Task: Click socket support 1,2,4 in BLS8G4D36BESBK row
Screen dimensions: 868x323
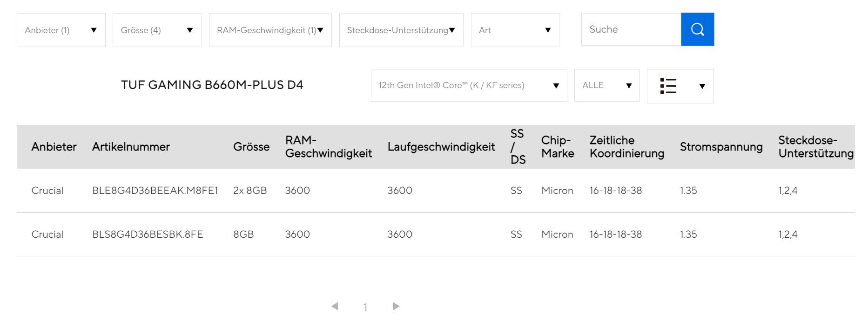Action: (788, 234)
